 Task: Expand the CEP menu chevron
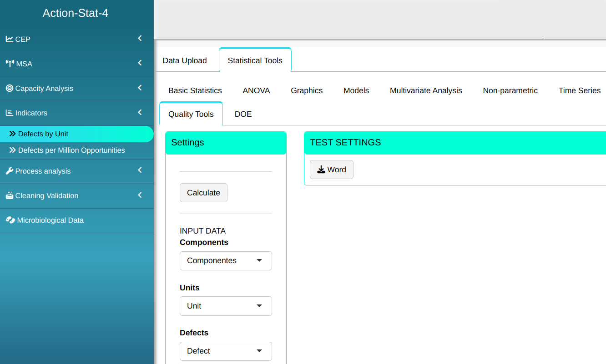(140, 39)
